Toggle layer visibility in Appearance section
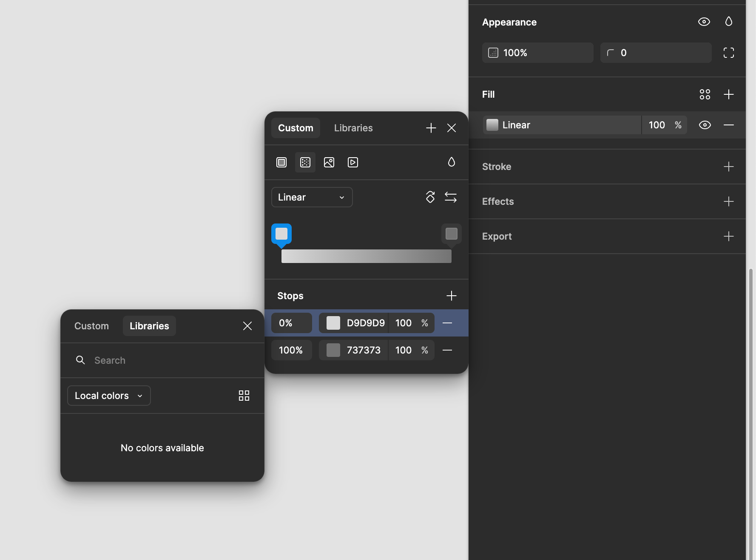Screen dimensions: 756x560 pos(704,22)
